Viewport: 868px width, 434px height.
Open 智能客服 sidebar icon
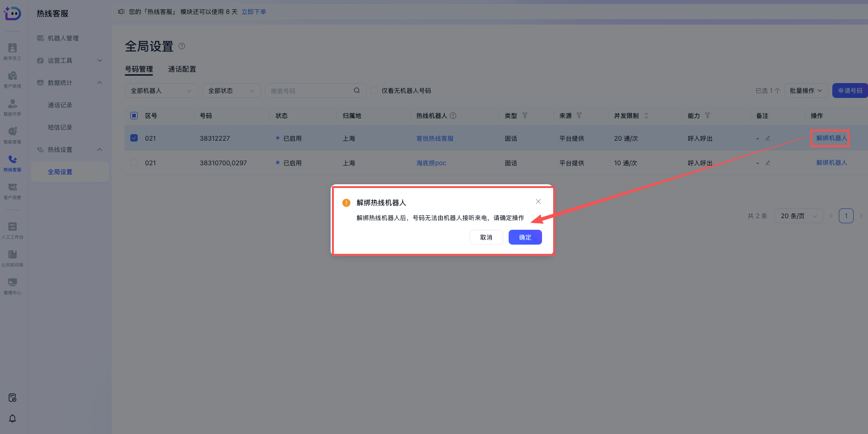pyautogui.click(x=13, y=135)
